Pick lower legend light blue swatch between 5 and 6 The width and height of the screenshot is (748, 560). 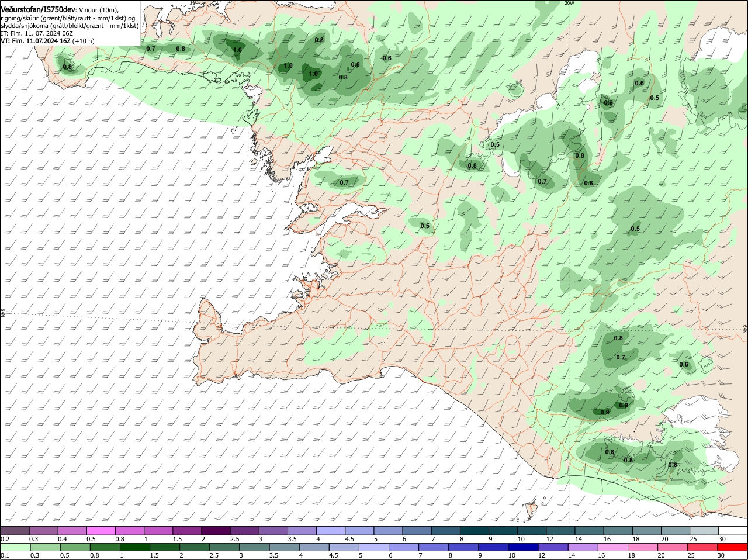coord(373,547)
